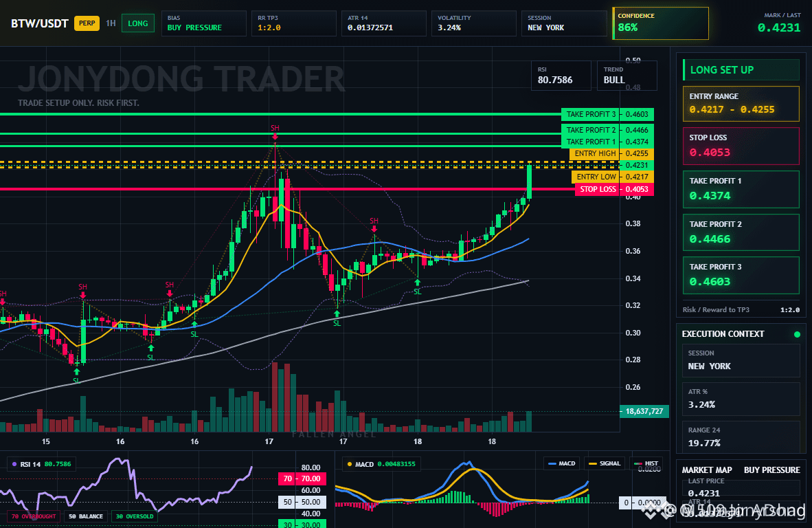Screen dimensions: 812x528
Task: Click the red 70 - 70.00 RSI level tag
Action: tap(302, 478)
